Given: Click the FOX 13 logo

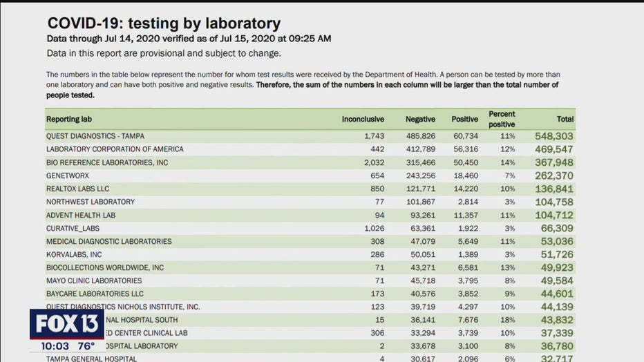Looking at the screenshot, I should point(66,324).
